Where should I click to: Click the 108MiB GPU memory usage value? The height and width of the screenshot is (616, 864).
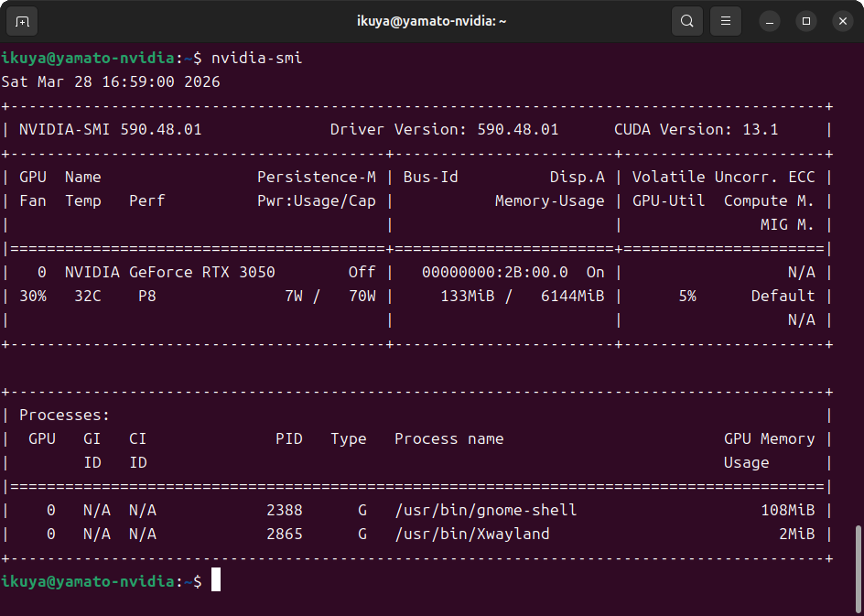[x=787, y=510]
